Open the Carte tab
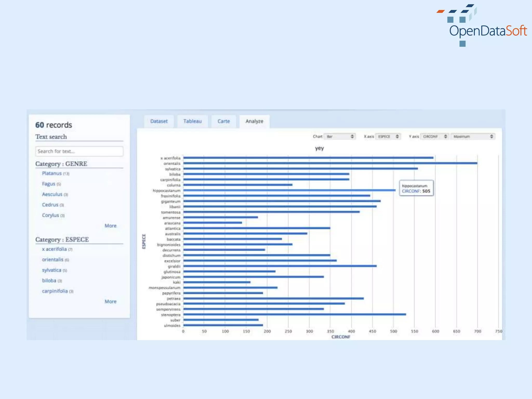Viewport: 532px width, 399px height. (223, 121)
